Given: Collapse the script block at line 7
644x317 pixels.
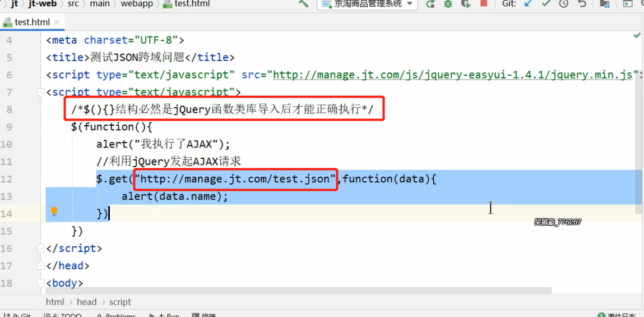Looking at the screenshot, I should coord(40,92).
